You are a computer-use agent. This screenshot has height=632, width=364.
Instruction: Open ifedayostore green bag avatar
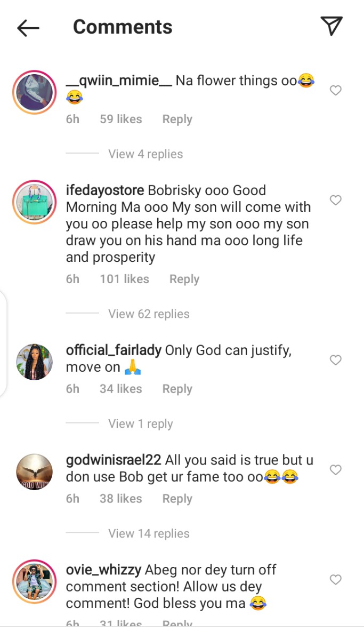coord(34,202)
